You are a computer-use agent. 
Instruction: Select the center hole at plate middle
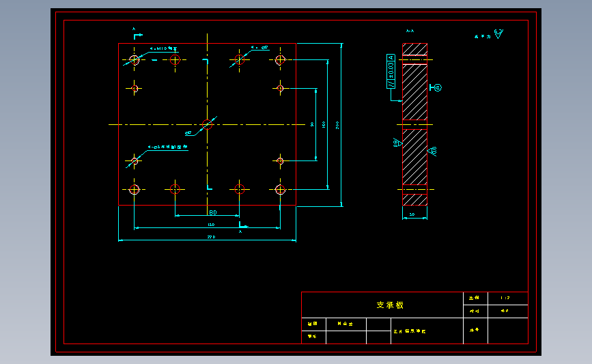tap(208, 124)
